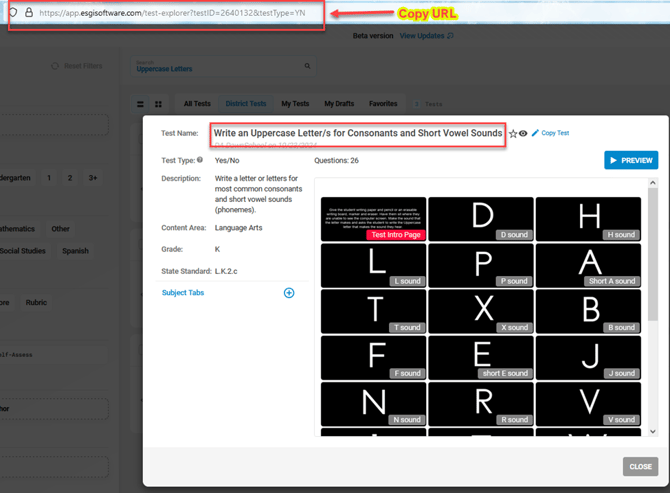Viewport: 670px width, 493px height.
Task: Click the View Updates link
Action: pos(426,36)
